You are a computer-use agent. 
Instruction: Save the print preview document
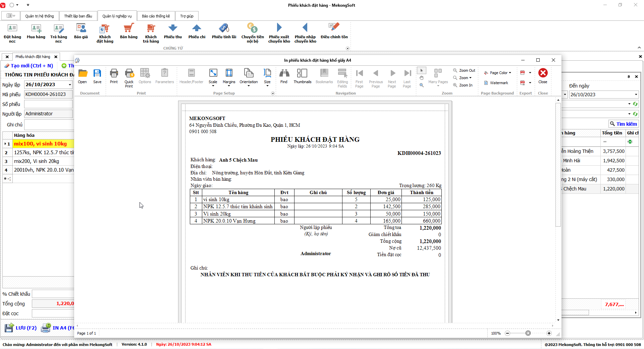[97, 77]
